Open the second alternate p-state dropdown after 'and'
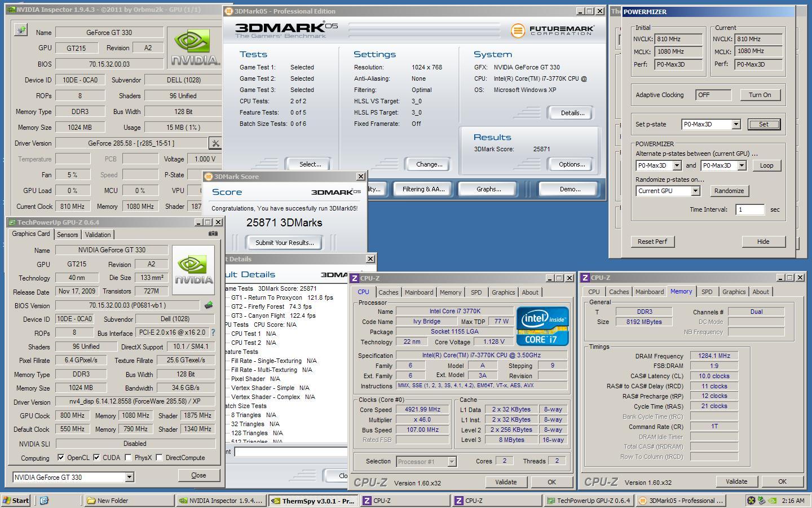 coord(742,165)
